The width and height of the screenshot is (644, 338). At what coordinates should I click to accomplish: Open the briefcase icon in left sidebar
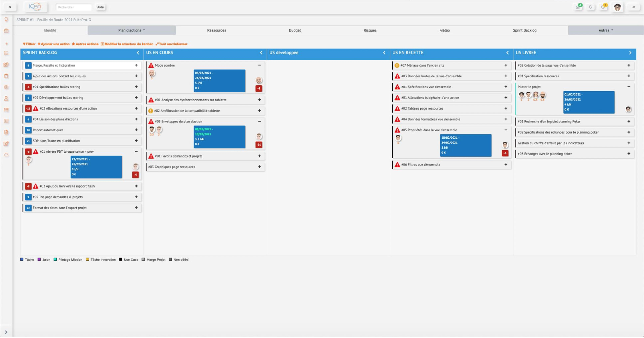pyautogui.click(x=6, y=31)
